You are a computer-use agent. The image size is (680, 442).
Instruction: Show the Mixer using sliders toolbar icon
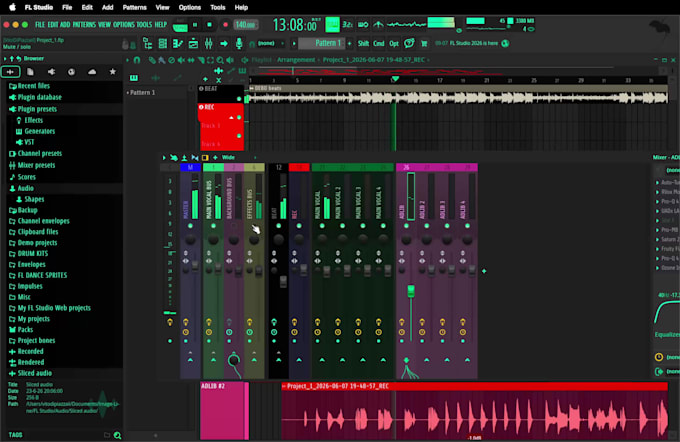coord(209,43)
